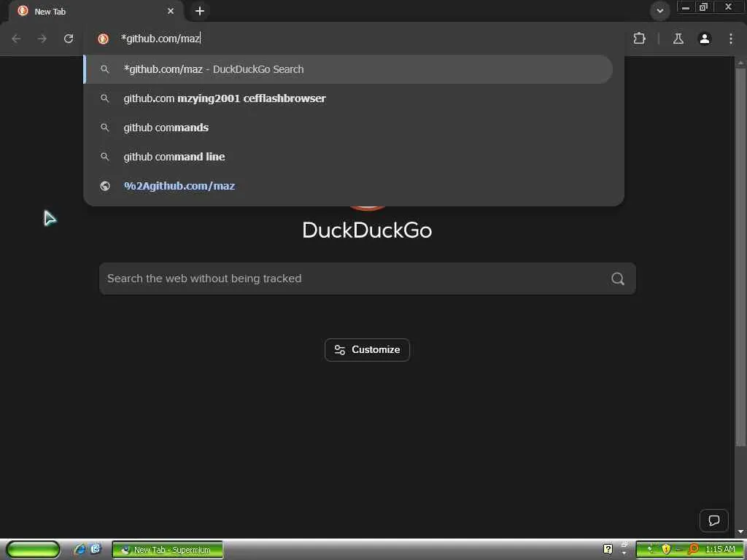Click the security shield tray icon
Viewport: 747px width, 560px height.
point(666,550)
